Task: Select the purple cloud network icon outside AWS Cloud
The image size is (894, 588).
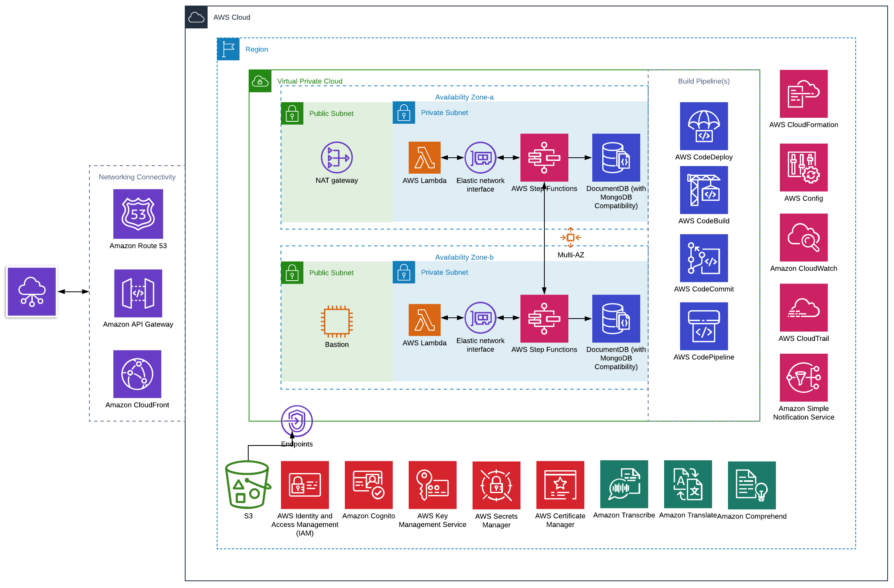Action: tap(32, 292)
